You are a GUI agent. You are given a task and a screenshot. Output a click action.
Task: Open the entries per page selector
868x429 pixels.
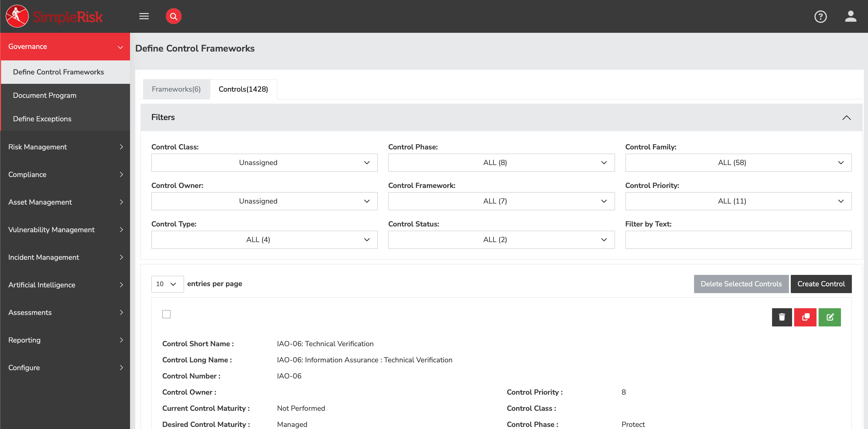point(167,284)
